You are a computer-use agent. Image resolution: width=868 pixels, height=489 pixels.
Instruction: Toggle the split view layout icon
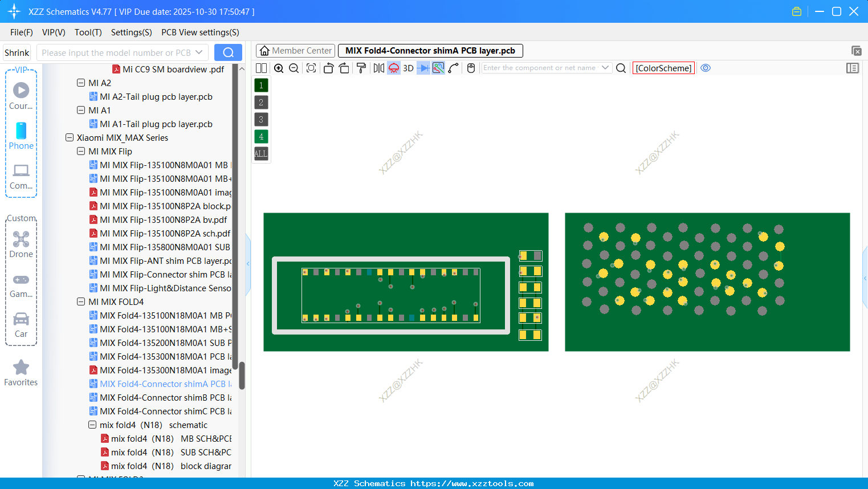point(261,68)
